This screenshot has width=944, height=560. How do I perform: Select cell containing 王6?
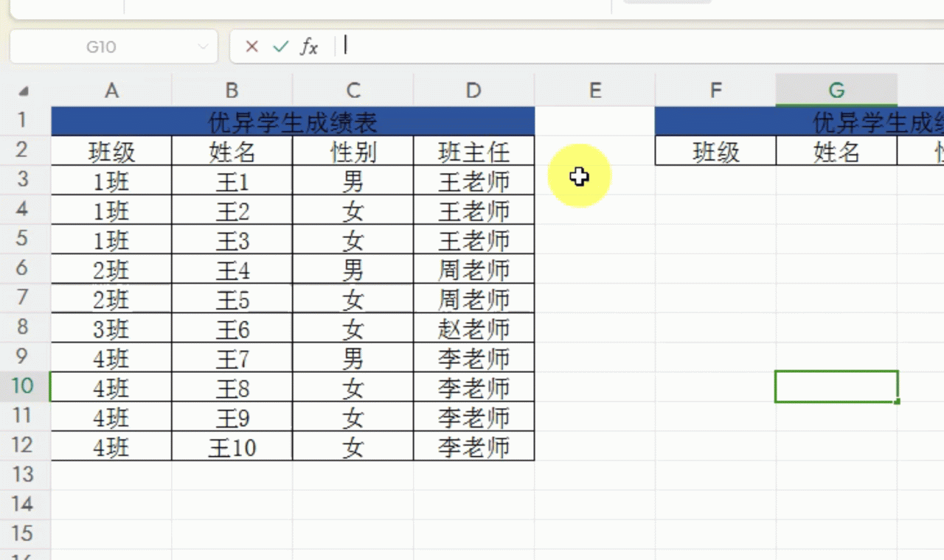pyautogui.click(x=232, y=328)
